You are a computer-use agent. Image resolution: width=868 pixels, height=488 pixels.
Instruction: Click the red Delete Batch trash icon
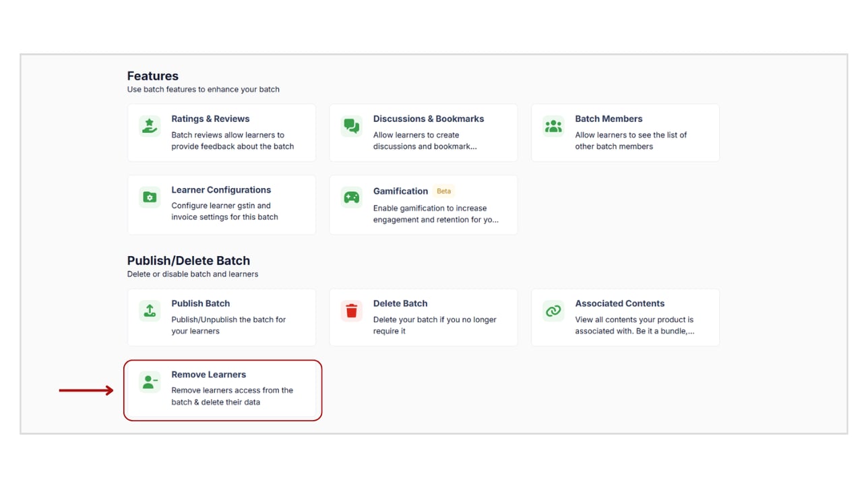click(352, 311)
